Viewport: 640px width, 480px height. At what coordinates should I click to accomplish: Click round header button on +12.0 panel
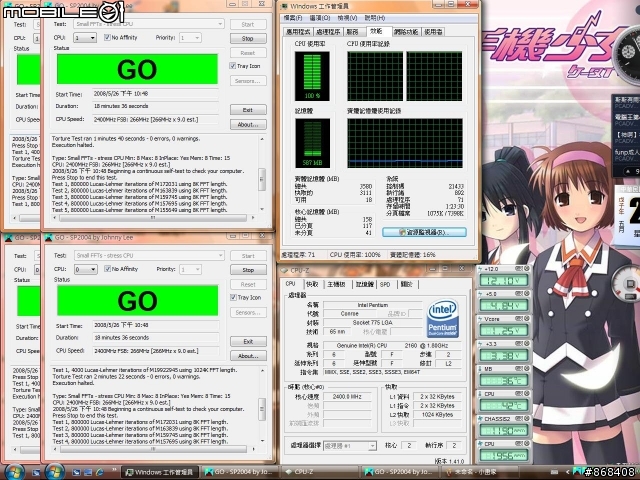[x=527, y=269]
